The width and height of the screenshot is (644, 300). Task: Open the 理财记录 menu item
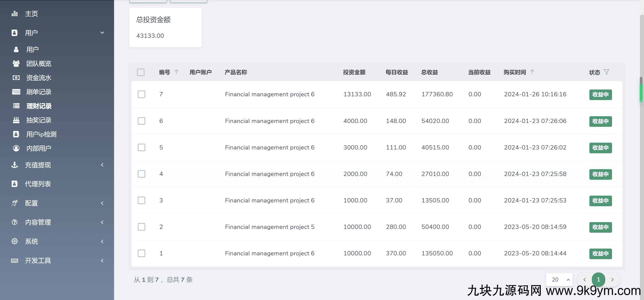point(39,106)
